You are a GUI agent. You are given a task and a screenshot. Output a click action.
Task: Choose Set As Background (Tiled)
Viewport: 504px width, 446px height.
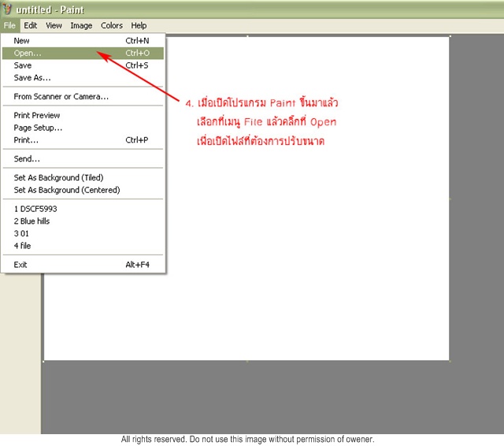83,178
